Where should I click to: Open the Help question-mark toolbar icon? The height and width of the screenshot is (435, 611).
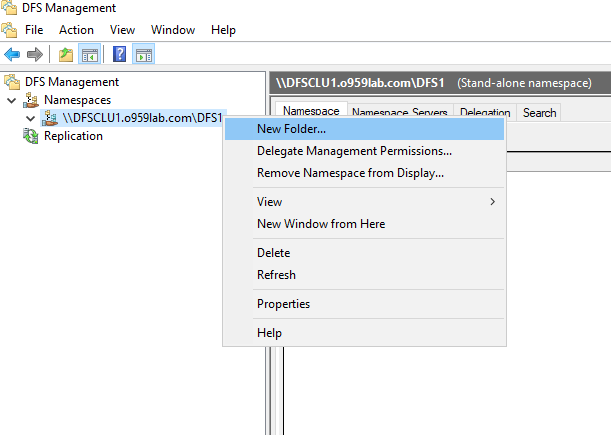tap(120, 54)
